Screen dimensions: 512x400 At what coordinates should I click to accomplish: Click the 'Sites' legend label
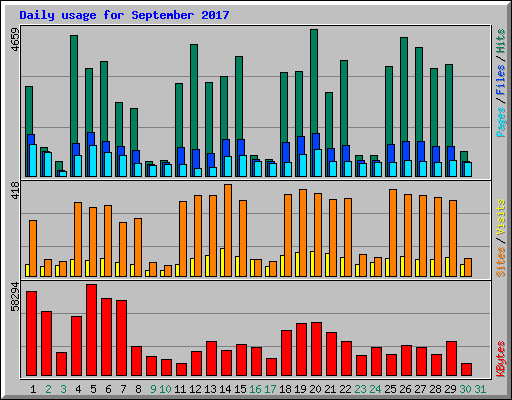501,262
